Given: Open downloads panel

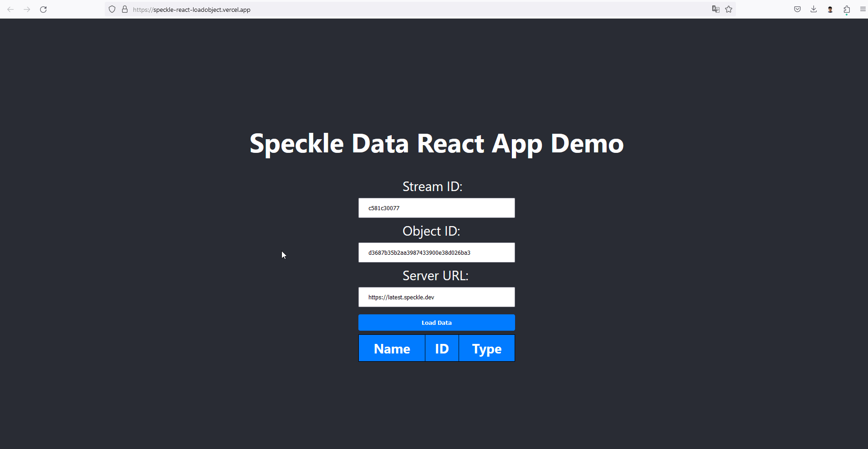Looking at the screenshot, I should pos(814,9).
